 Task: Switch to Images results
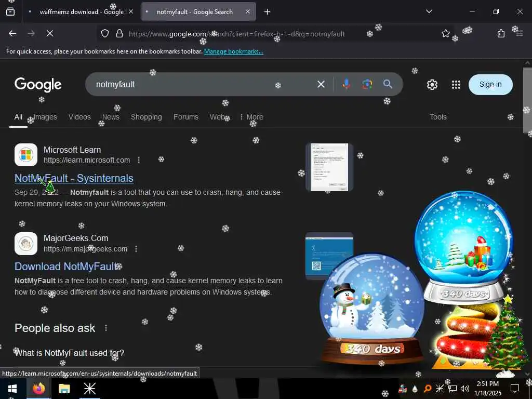click(x=45, y=117)
